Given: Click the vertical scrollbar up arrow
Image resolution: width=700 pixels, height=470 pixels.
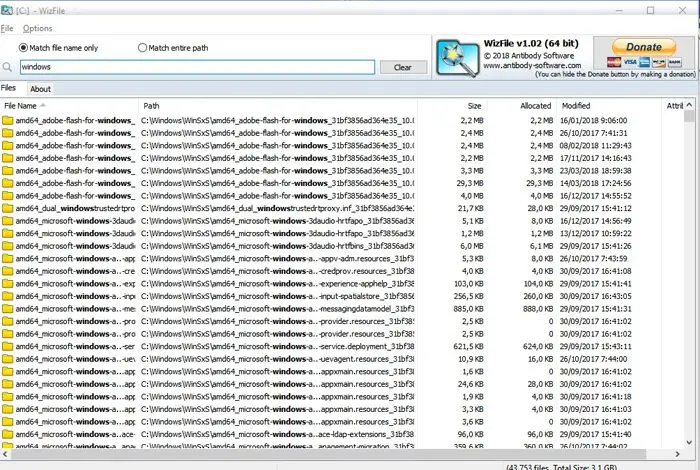Looking at the screenshot, I should pos(689,104).
